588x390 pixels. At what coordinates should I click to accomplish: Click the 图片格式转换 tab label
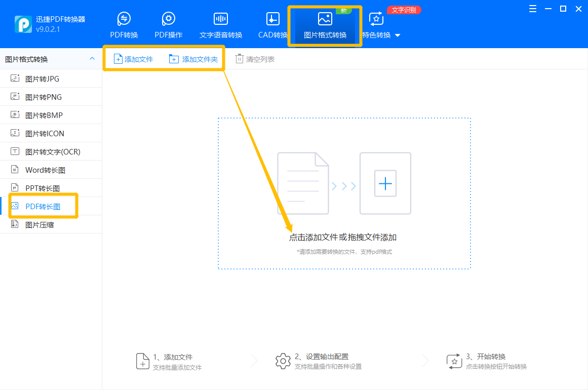point(325,35)
